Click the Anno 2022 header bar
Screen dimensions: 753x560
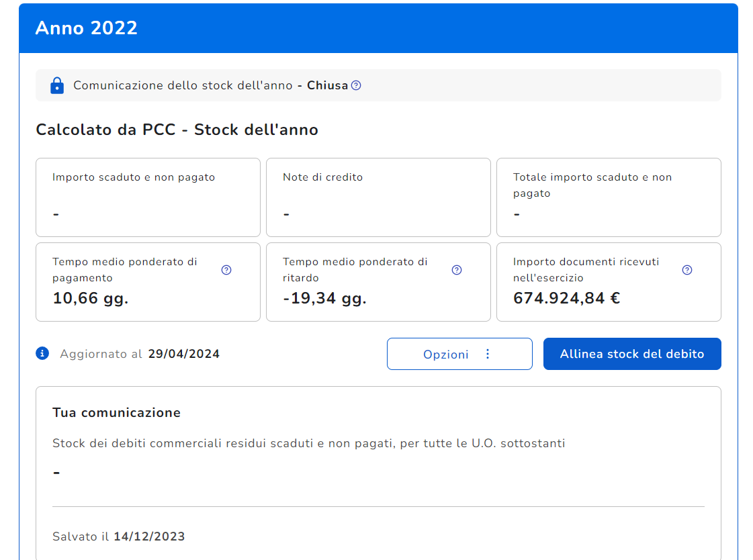coord(378,28)
